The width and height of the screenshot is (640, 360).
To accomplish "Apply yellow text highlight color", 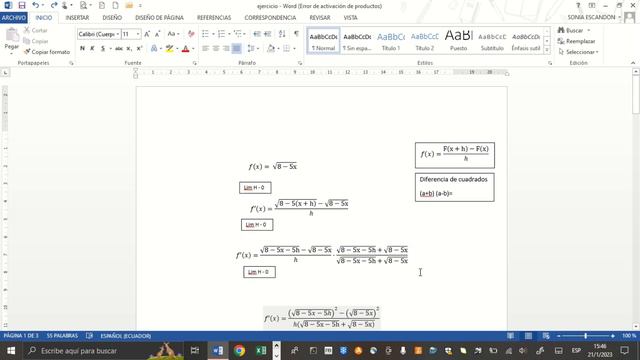I will click(169, 49).
